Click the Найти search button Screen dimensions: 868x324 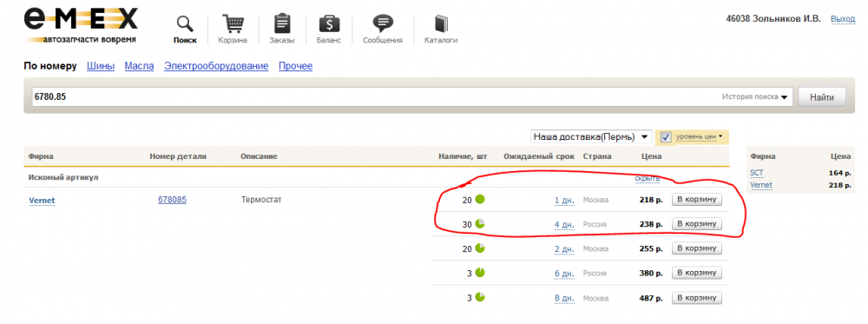[822, 97]
